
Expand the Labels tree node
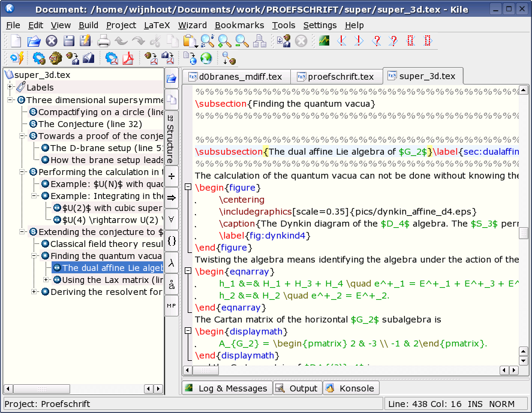(10, 87)
